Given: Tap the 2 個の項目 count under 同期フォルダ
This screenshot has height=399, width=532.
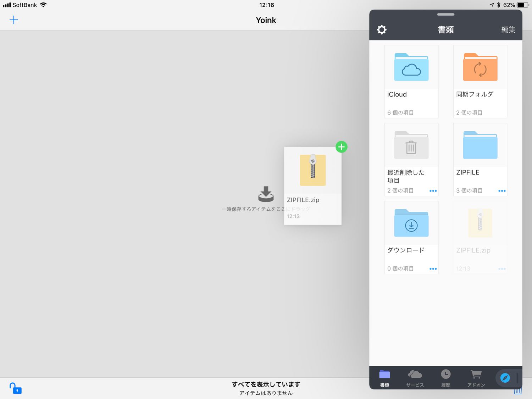Looking at the screenshot, I should [x=469, y=112].
